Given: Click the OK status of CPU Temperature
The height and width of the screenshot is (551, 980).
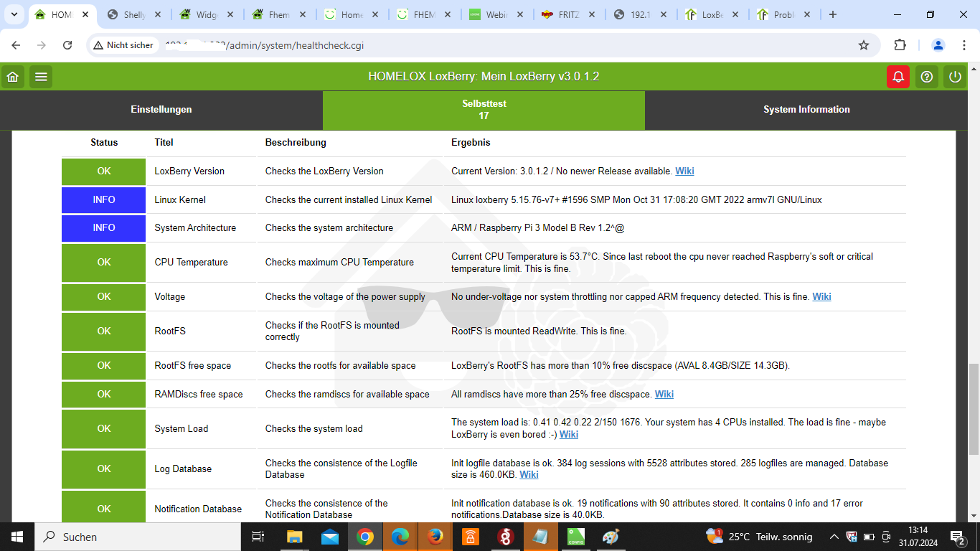Looking at the screenshot, I should [104, 263].
